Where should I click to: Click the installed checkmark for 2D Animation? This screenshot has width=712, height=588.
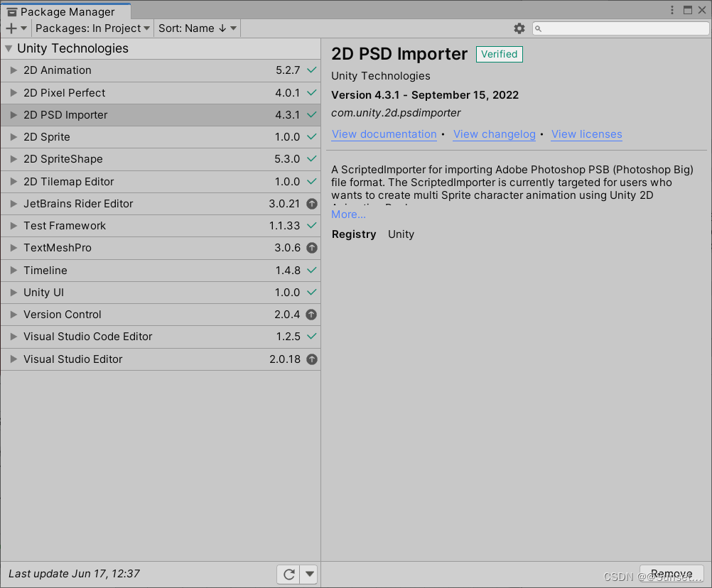[x=311, y=70]
